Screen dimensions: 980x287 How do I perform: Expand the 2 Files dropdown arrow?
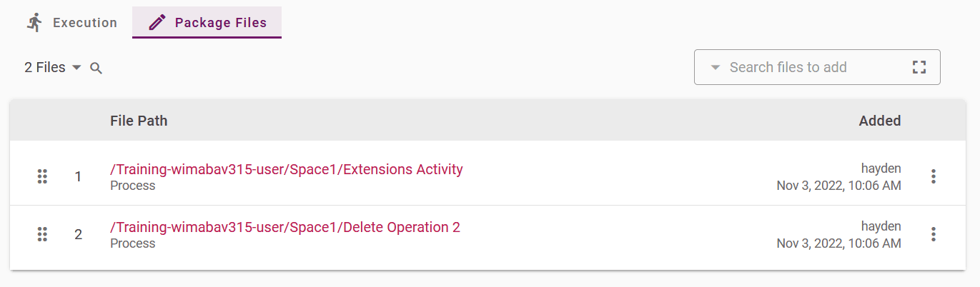(77, 68)
